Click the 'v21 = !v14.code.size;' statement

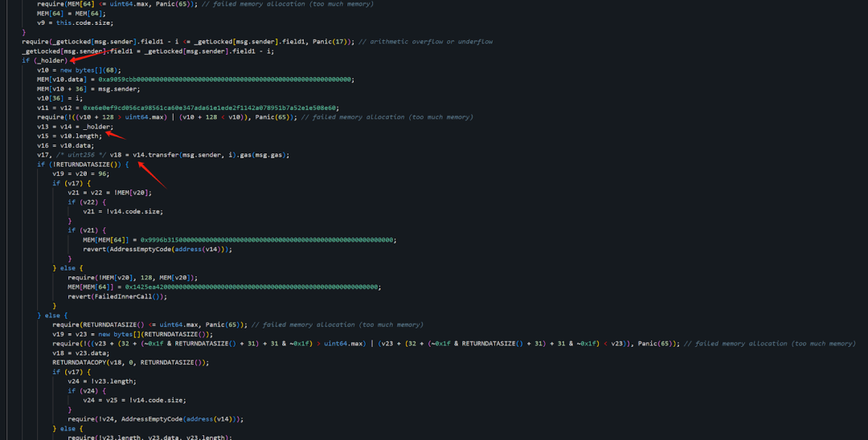123,211
